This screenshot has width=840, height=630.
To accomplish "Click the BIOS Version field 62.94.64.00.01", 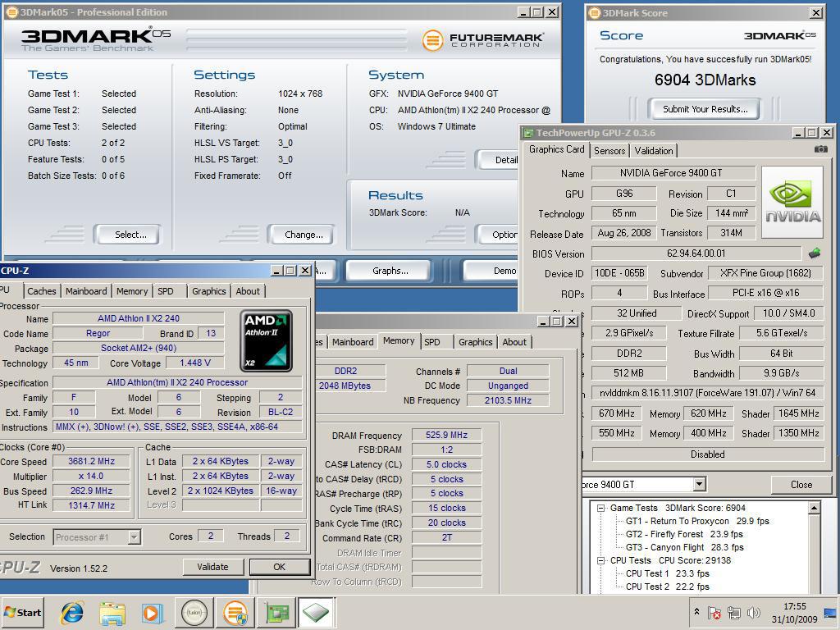I will pyautogui.click(x=696, y=253).
